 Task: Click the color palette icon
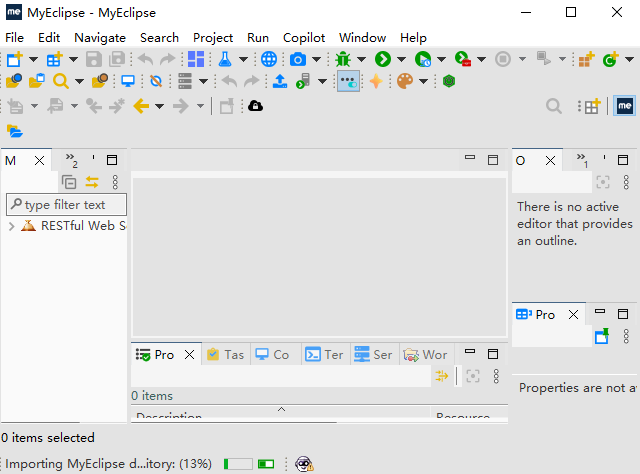[404, 82]
